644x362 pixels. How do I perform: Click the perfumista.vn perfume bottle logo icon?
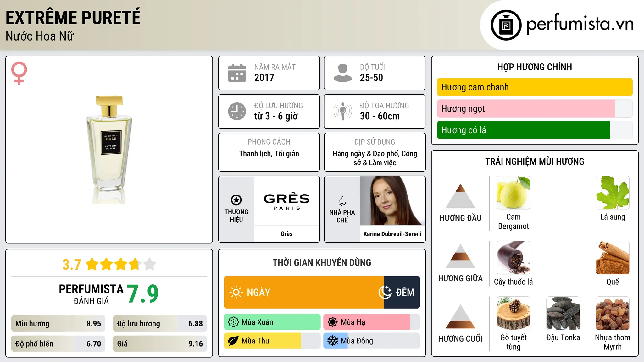[506, 25]
